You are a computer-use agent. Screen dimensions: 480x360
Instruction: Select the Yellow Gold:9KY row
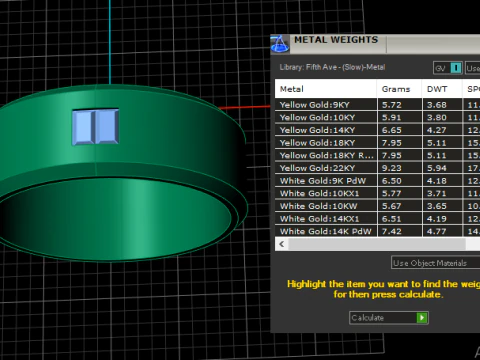377,105
